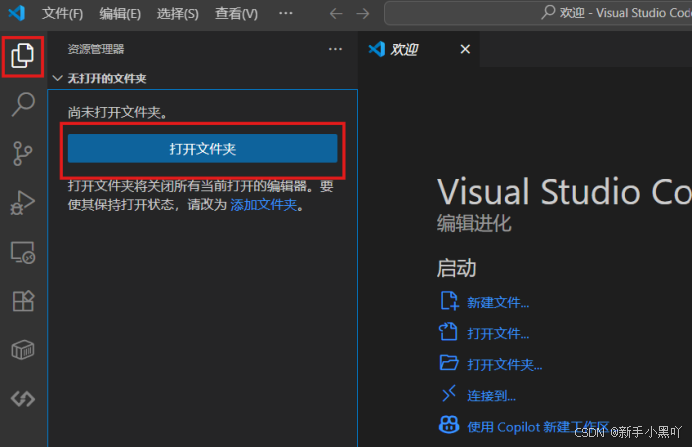This screenshot has height=447, width=692.
Task: Click the bottom angle-brackets arrows activity bar icon
Action: click(x=23, y=399)
